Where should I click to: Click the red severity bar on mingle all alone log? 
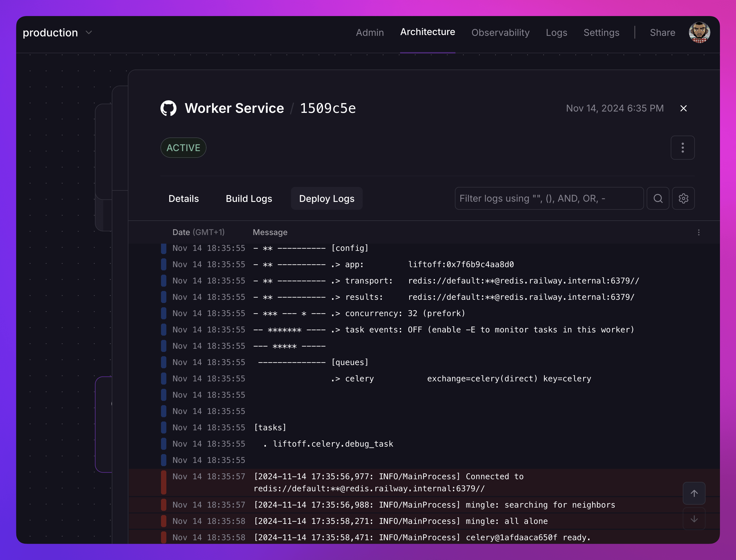click(x=164, y=521)
